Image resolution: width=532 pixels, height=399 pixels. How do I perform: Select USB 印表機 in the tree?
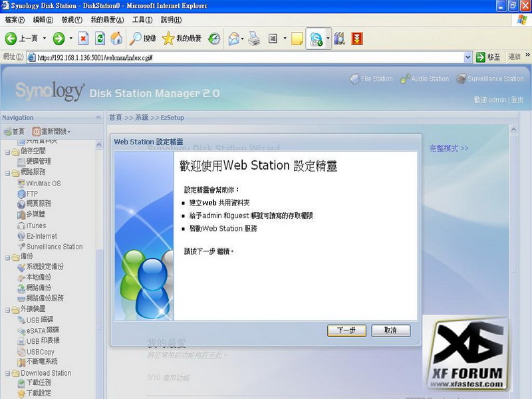39,340
